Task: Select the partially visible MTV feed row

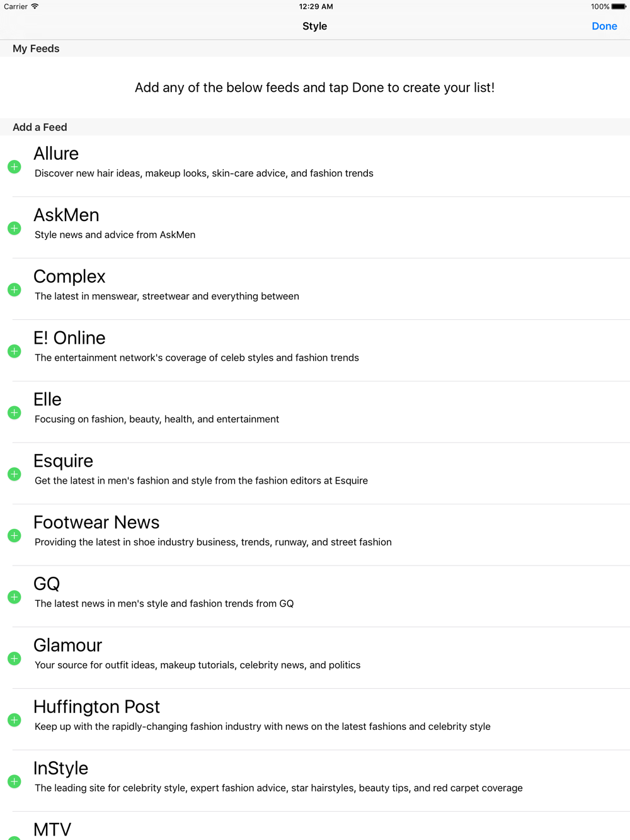Action: [x=315, y=826]
